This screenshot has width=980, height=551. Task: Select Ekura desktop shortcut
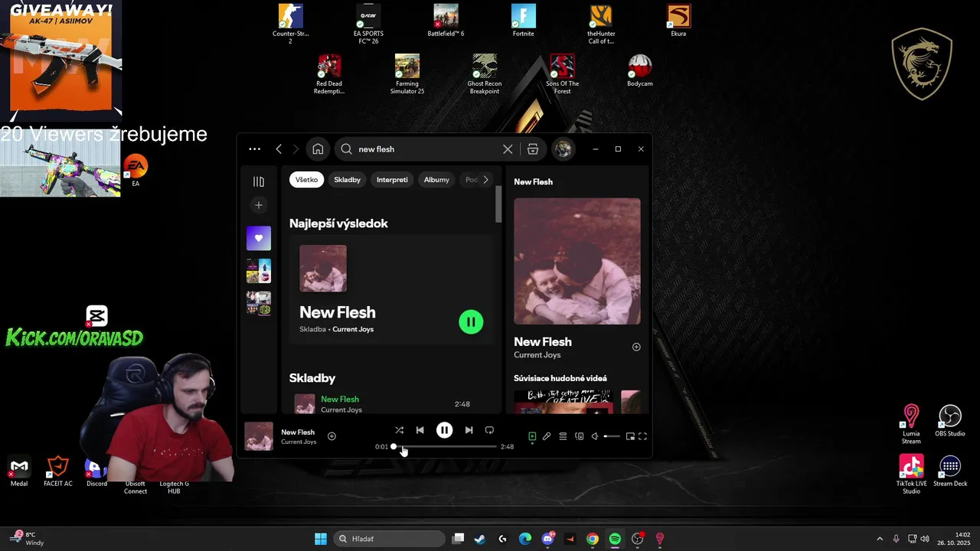(678, 21)
